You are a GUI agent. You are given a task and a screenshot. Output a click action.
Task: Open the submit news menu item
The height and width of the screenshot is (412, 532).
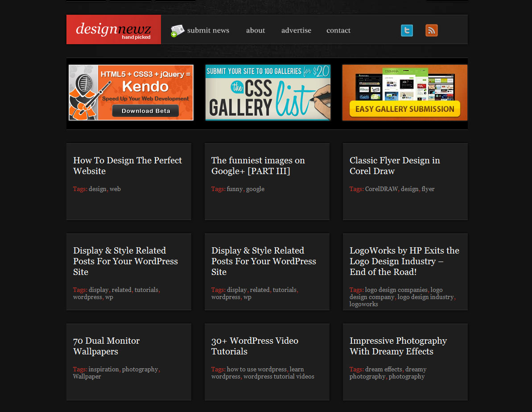[x=208, y=30]
